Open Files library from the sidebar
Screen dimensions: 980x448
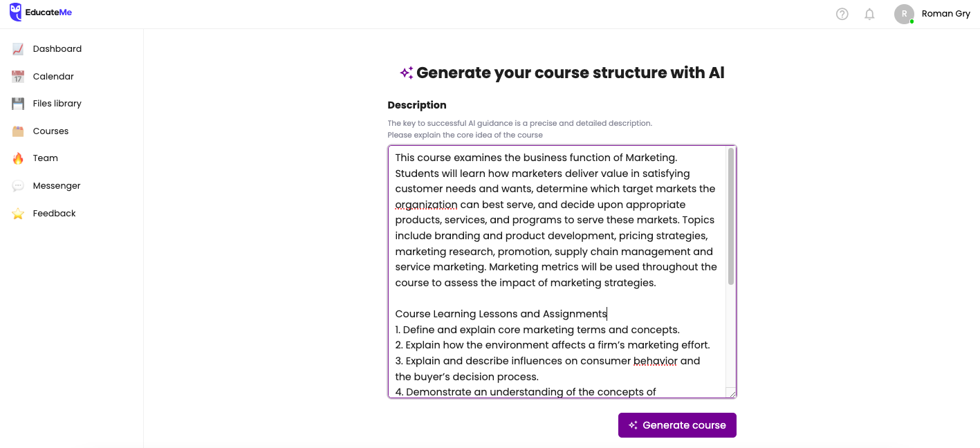pyautogui.click(x=57, y=104)
